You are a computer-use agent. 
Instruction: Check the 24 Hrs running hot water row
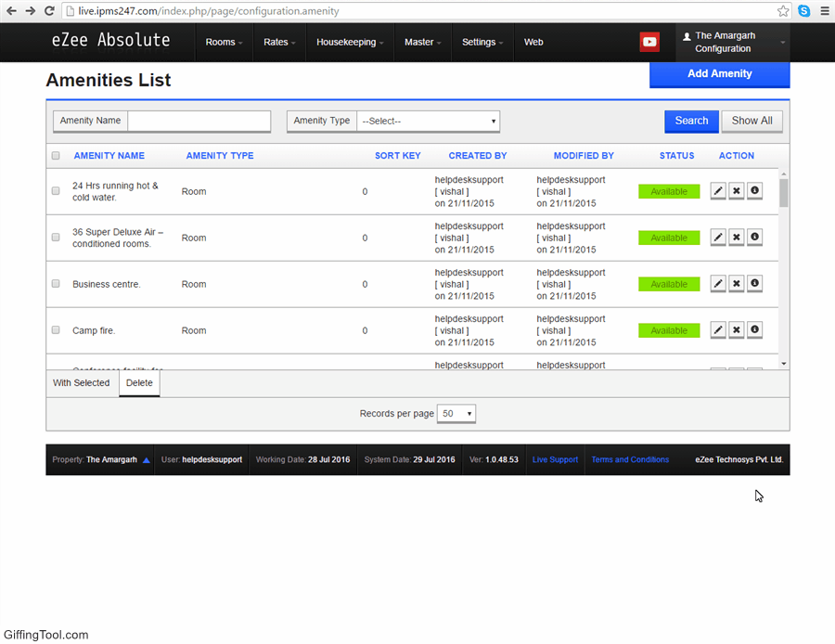(x=56, y=191)
